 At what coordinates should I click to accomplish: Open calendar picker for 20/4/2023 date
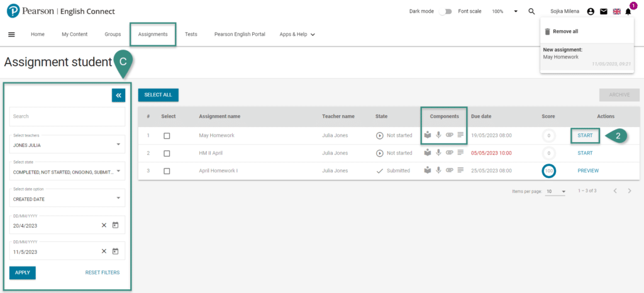[116, 225]
